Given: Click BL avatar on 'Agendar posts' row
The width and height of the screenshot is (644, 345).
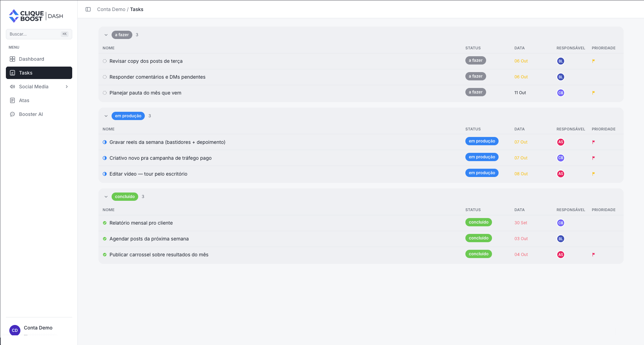Looking at the screenshot, I should 561,239.
